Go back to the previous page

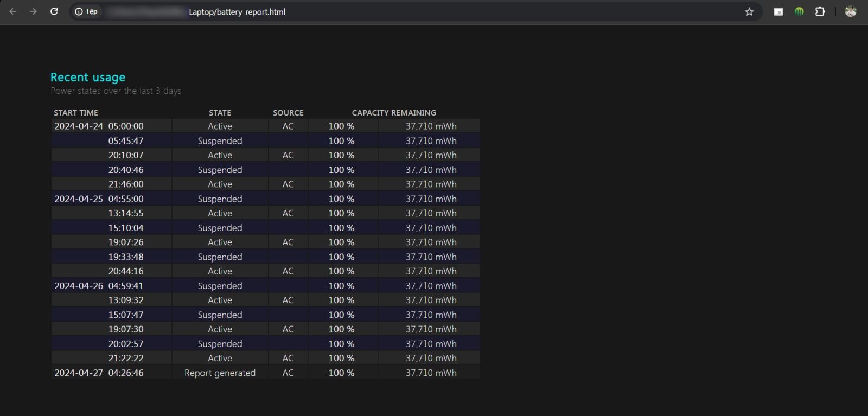tap(13, 11)
